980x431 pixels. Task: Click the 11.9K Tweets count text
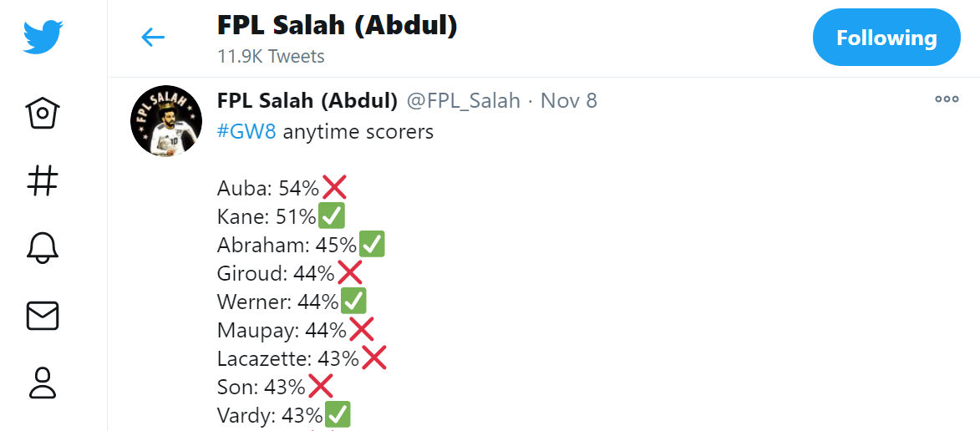271,56
